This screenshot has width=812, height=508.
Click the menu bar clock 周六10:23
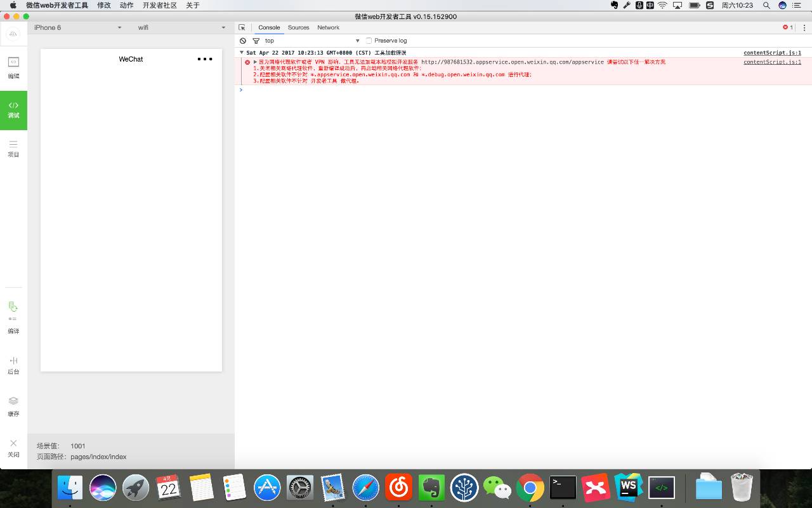tap(737, 5)
